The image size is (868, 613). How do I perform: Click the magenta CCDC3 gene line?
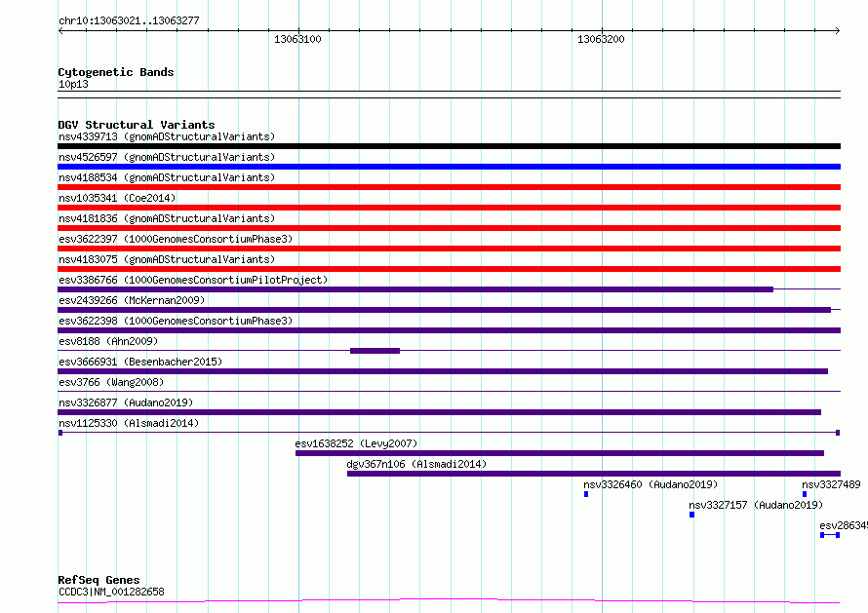(449, 601)
